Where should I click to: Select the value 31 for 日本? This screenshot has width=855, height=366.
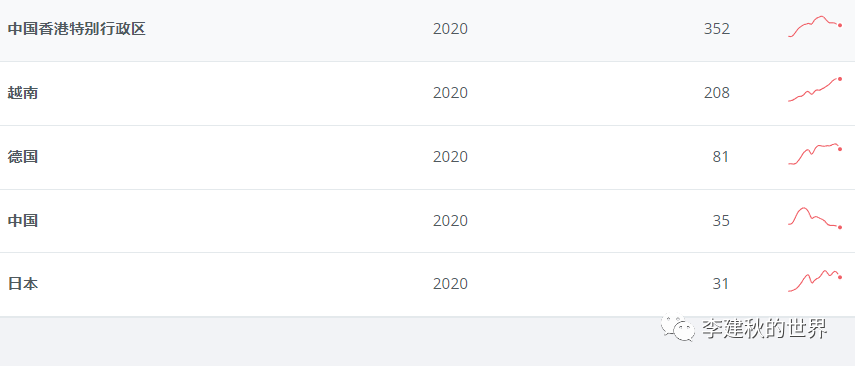click(x=720, y=284)
